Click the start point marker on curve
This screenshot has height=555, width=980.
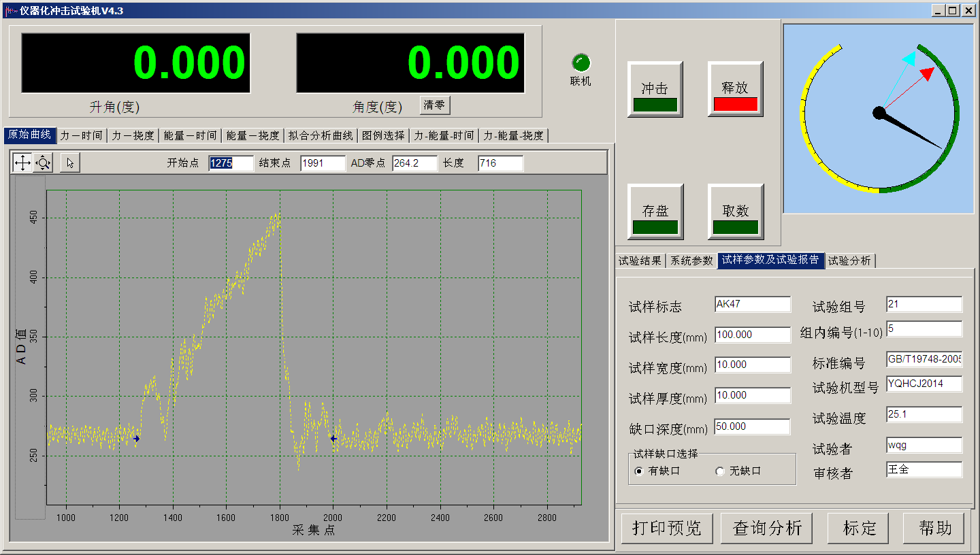pyautogui.click(x=137, y=439)
